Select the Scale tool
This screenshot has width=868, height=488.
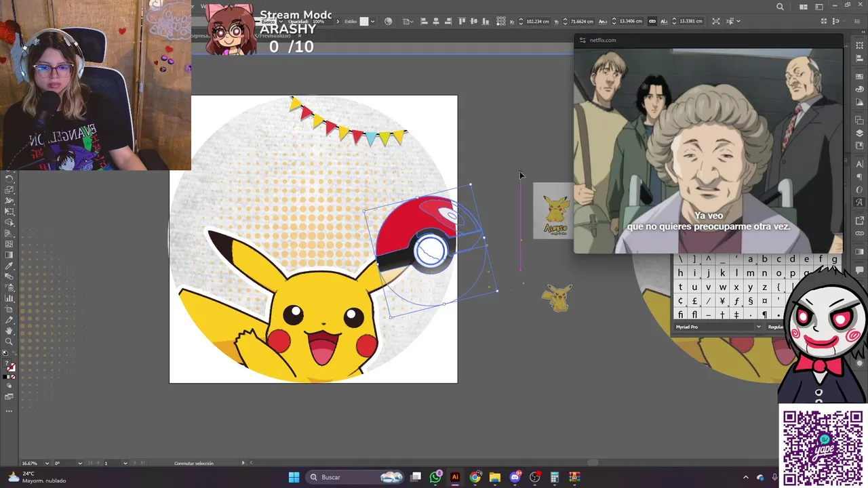[9, 190]
